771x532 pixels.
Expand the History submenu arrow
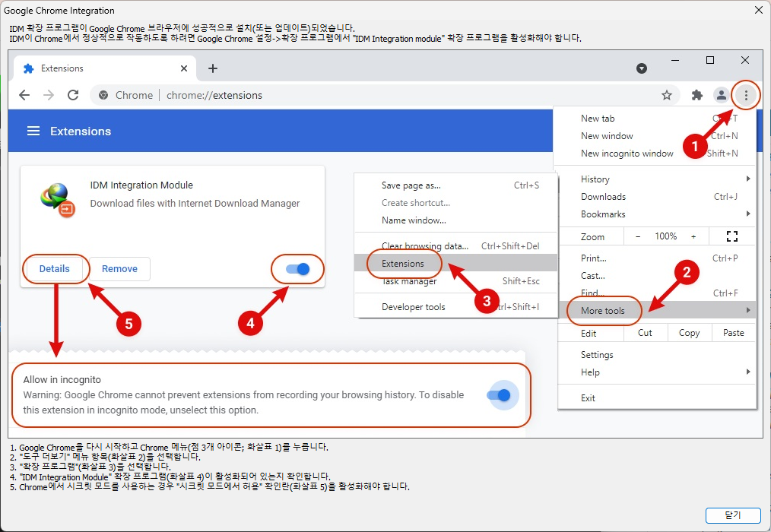(748, 179)
